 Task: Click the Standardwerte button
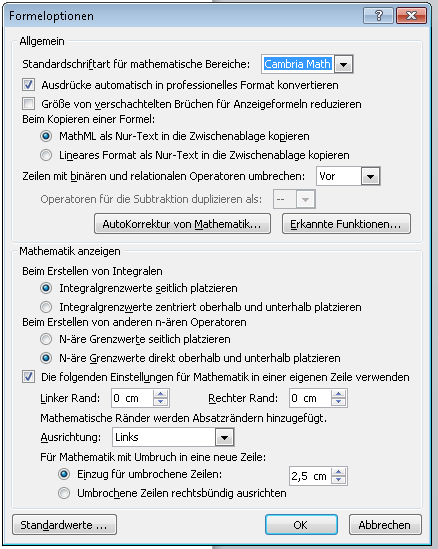(x=64, y=524)
